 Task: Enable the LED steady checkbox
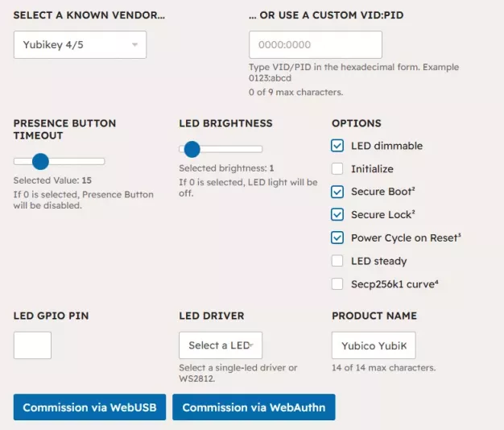(x=337, y=261)
